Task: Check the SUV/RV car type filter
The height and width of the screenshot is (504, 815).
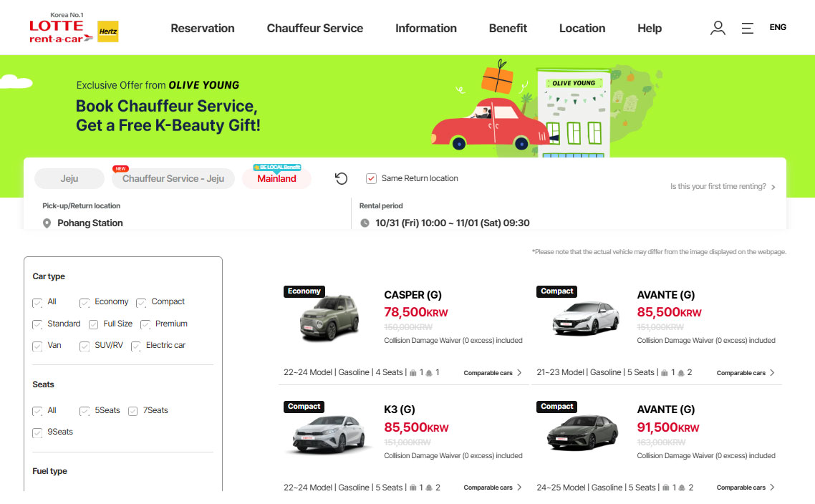Action: pos(85,346)
